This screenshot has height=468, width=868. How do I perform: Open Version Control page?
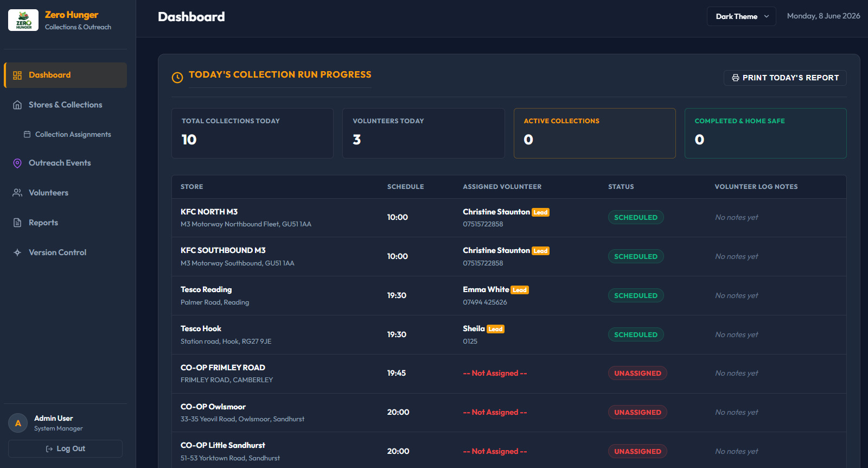pos(65,252)
